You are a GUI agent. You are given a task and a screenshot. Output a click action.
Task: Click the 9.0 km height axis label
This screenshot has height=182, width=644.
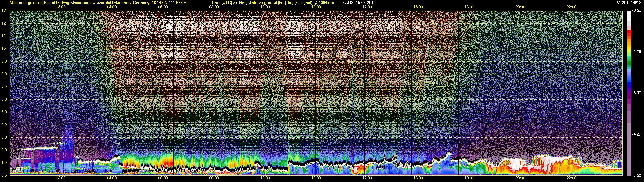tap(4, 61)
